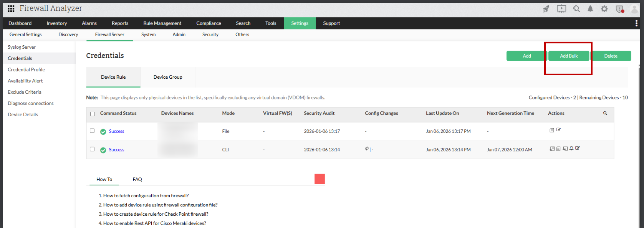Click the rocket quick-start icon
This screenshot has height=228, width=644.
[x=546, y=9]
